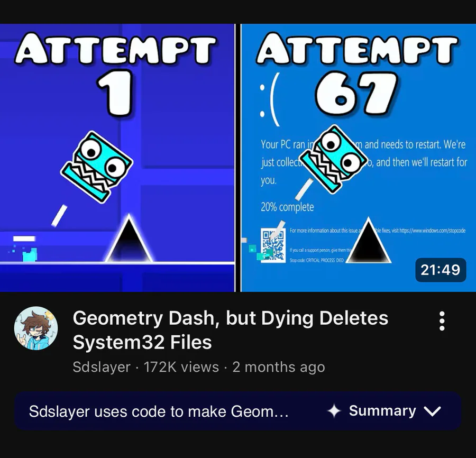The width and height of the screenshot is (476, 458).
Task: Click the right cyan monster cube icon
Action: point(333,159)
